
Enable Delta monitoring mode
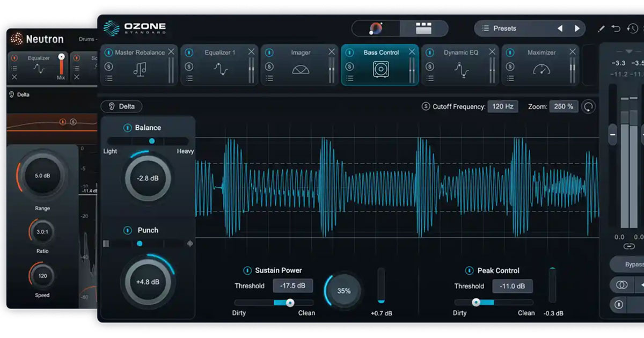coord(121,106)
